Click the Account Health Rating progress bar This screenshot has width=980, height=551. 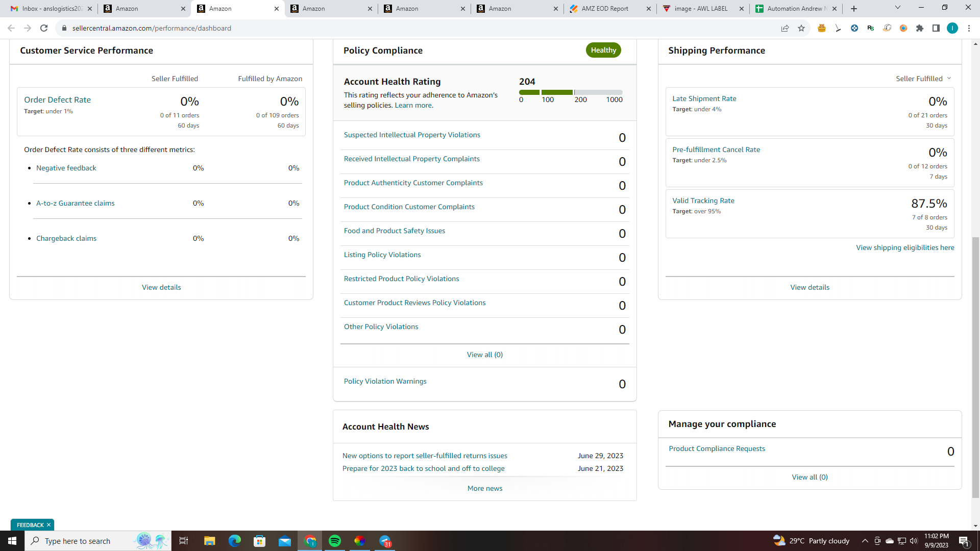click(x=571, y=92)
